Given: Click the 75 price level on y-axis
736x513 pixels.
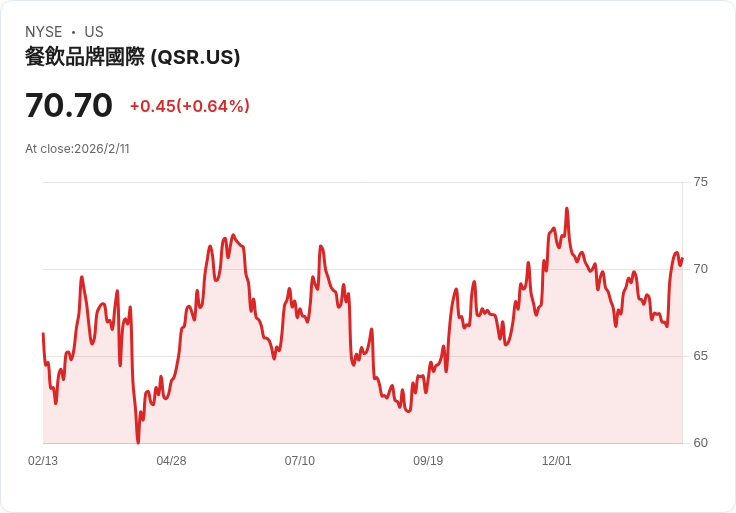Looking at the screenshot, I should 700,182.
